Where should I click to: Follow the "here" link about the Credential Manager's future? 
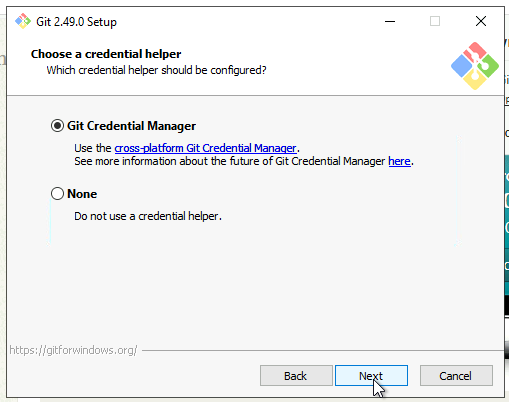coord(399,161)
